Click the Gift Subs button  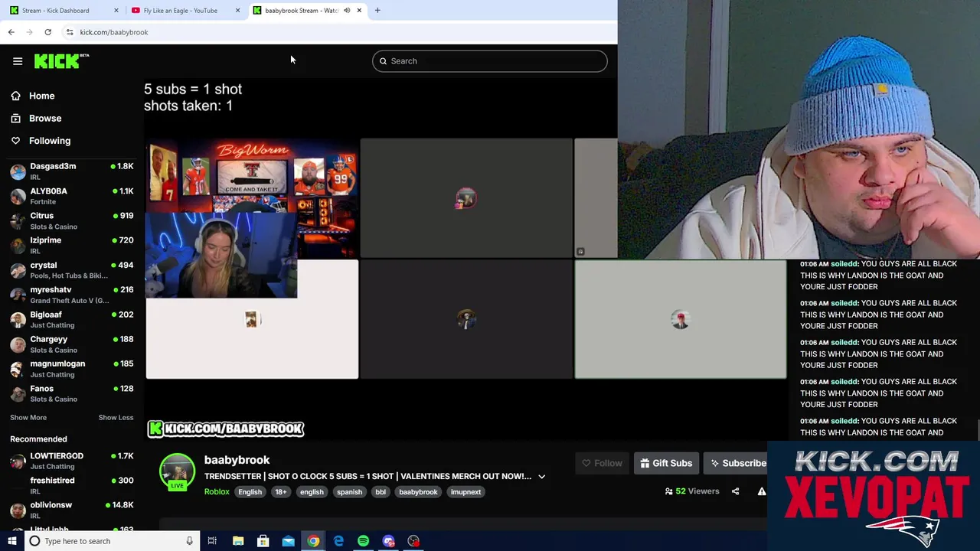[666, 463]
